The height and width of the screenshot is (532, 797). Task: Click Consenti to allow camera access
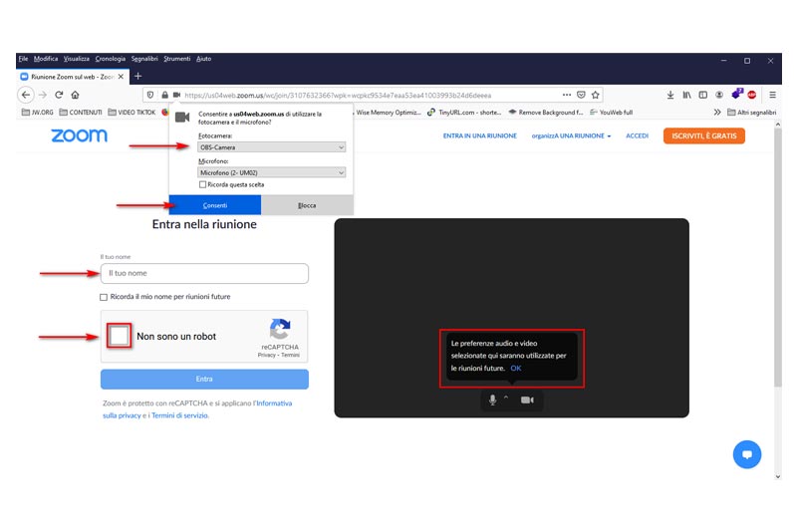click(215, 205)
